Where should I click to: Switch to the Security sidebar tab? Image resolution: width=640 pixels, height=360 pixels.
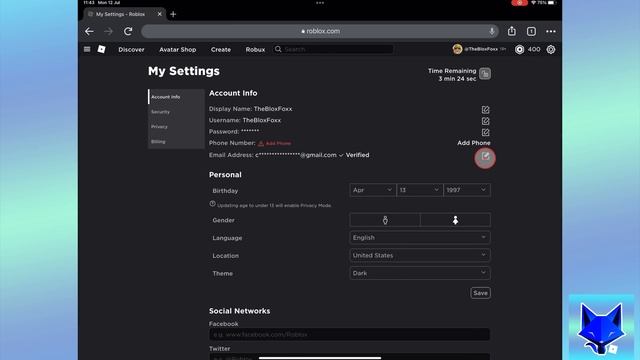pyautogui.click(x=176, y=112)
